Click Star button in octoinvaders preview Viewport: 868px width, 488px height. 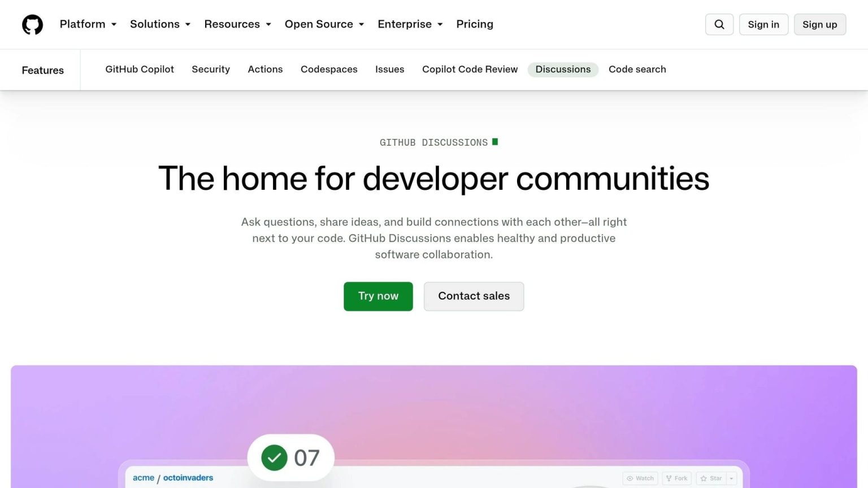click(x=711, y=478)
